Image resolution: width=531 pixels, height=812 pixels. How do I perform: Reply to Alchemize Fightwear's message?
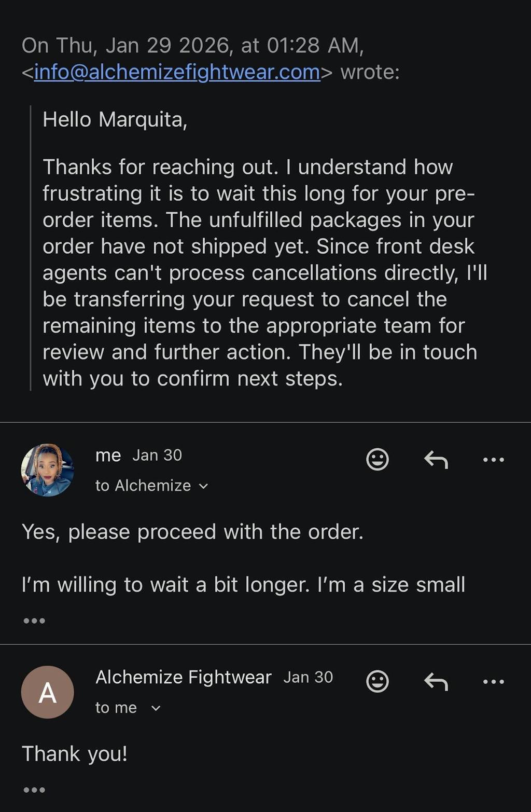click(436, 681)
